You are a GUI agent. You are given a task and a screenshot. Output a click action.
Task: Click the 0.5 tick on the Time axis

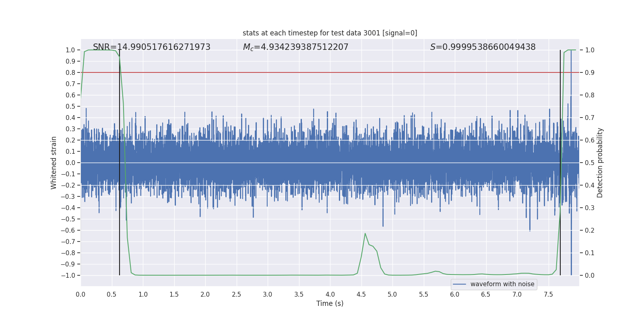point(112,294)
